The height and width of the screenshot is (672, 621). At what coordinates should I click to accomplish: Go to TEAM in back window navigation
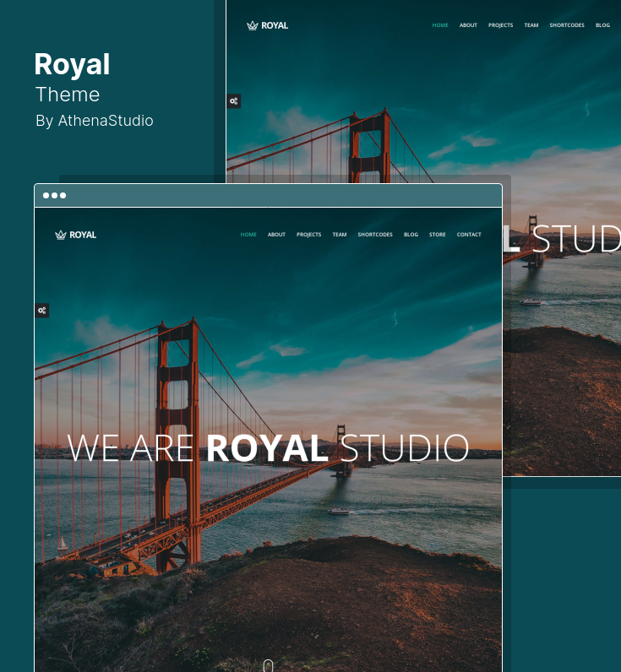click(x=531, y=25)
